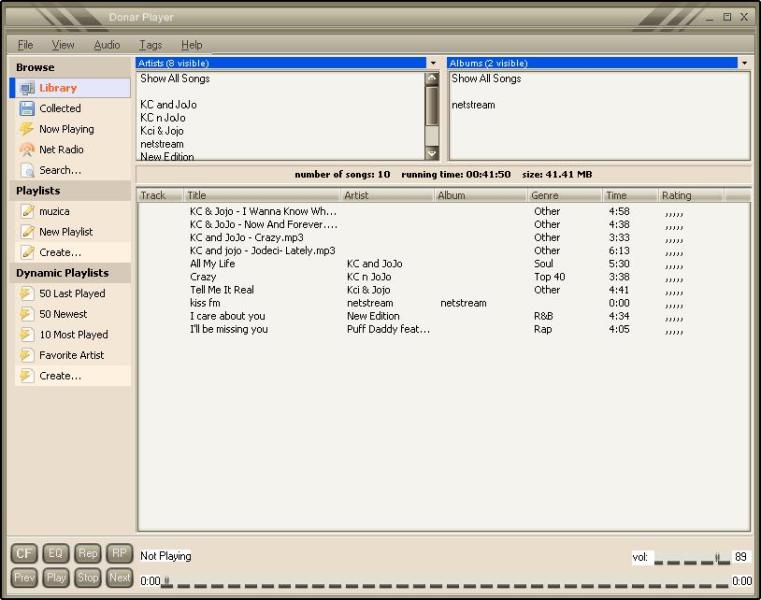Open the Tags menu
Viewport: 761px width, 600px height.
tap(150, 45)
